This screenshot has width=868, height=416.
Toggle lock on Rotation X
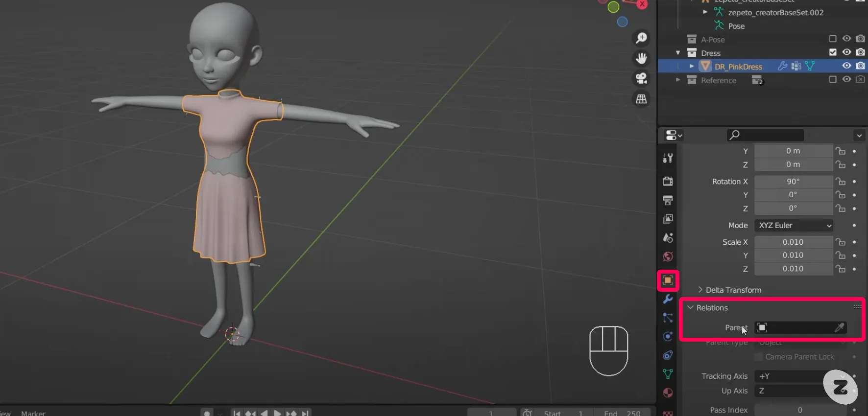click(841, 182)
